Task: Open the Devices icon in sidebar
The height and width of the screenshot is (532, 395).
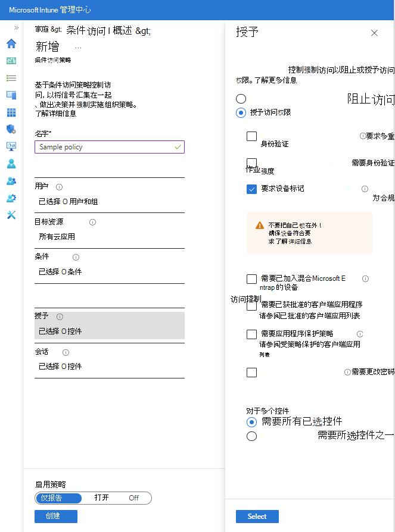Action: [x=11, y=95]
